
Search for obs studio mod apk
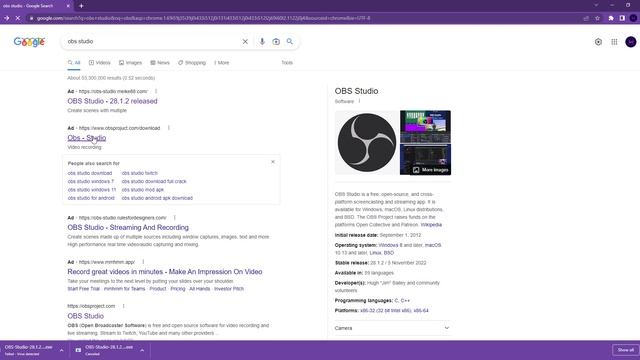coord(142,190)
